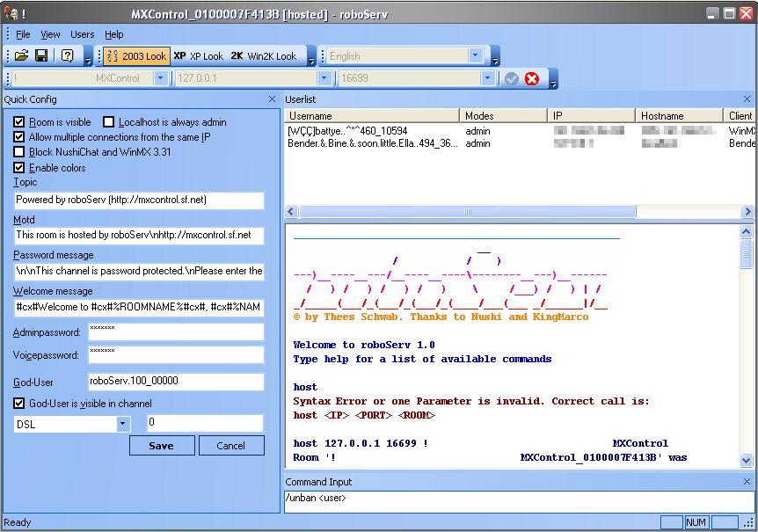758x532 pixels.
Task: Switch to Win2K Look theme
Action: [x=264, y=56]
